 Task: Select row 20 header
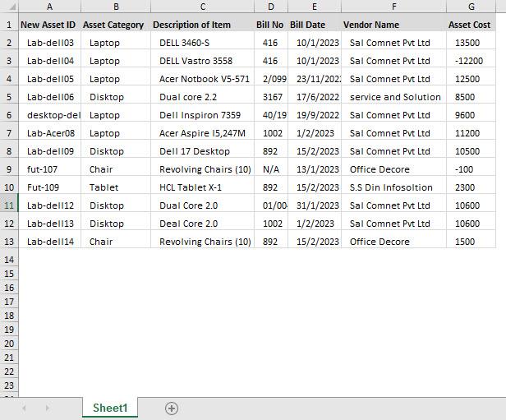coord(9,344)
